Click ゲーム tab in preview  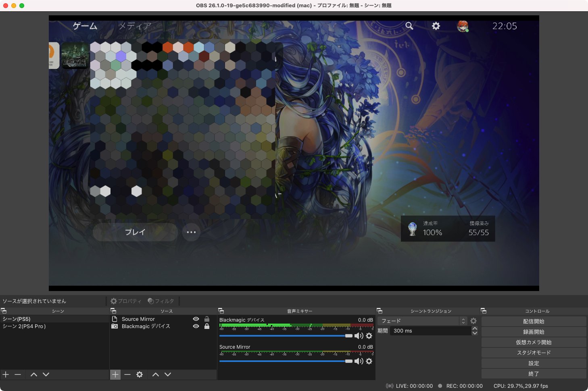point(85,26)
